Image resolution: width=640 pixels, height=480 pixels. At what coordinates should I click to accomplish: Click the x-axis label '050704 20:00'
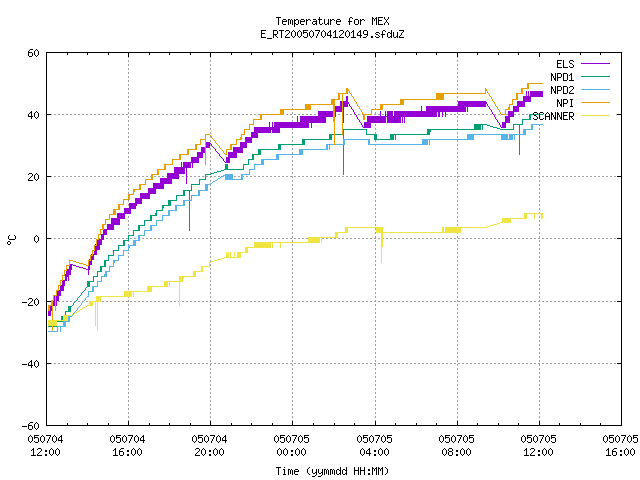pyautogui.click(x=209, y=445)
